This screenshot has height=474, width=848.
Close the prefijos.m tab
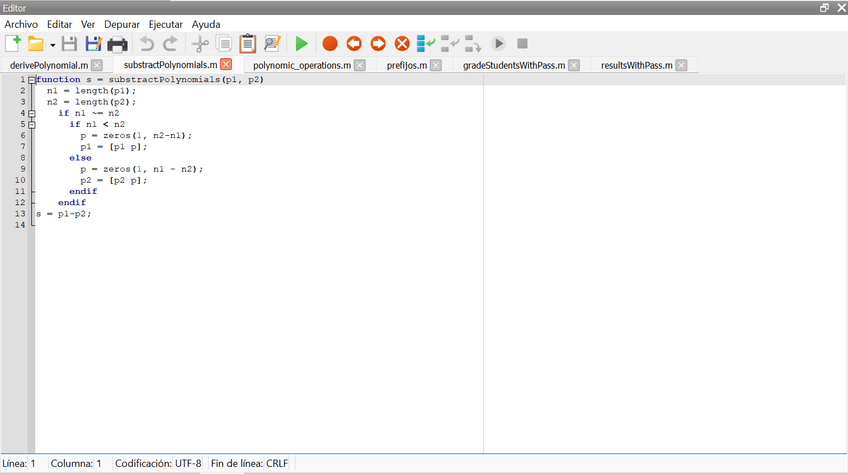[436, 65]
